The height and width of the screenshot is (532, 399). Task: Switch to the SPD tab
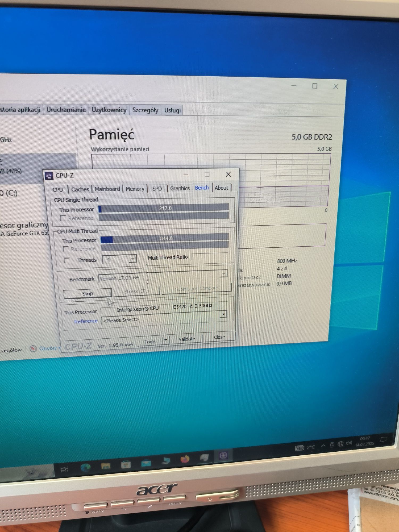click(x=157, y=188)
